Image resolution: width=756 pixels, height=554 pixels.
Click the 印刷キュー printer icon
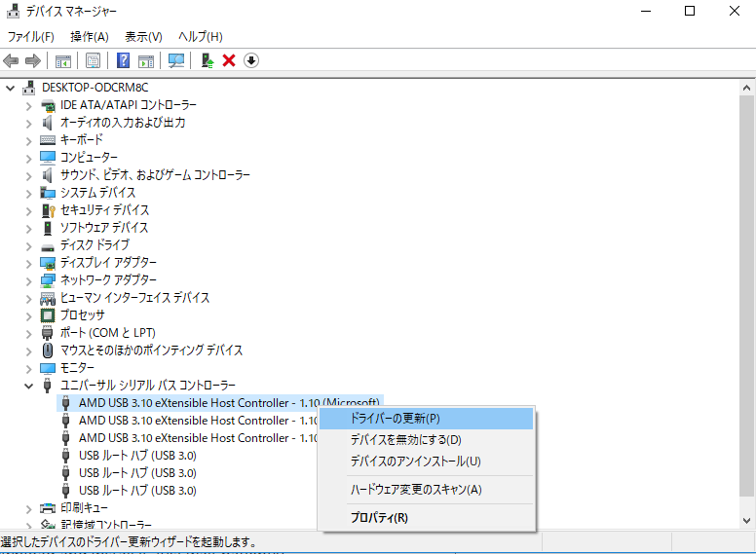pyautogui.click(x=48, y=508)
